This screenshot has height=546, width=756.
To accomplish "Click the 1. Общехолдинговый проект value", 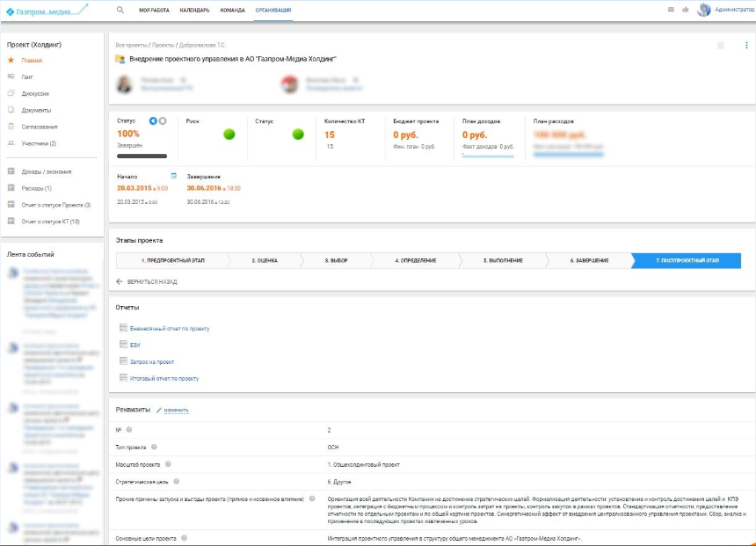I will pyautogui.click(x=364, y=465).
